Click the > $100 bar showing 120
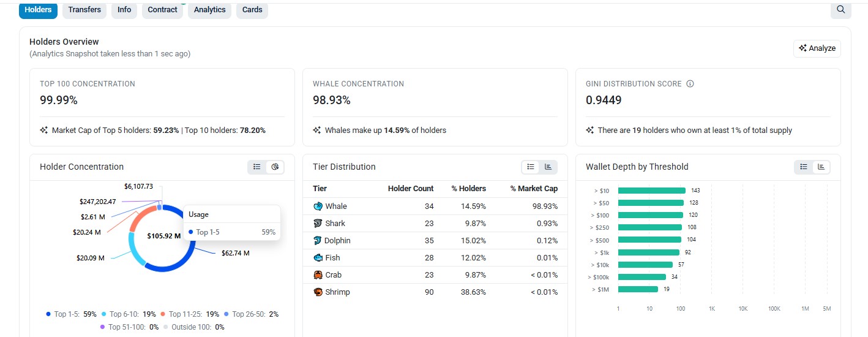The width and height of the screenshot is (868, 337). tap(651, 215)
